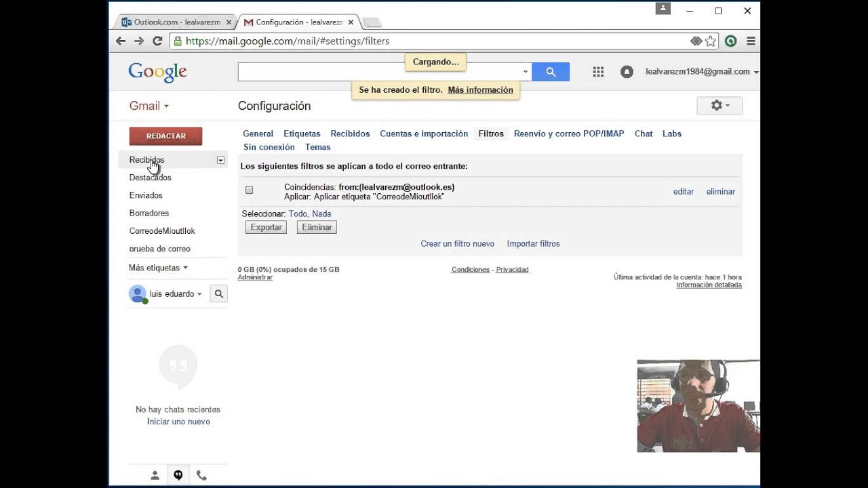Click the Eliminar button below filters
Viewport: 868px width, 488px height.
[x=317, y=227]
